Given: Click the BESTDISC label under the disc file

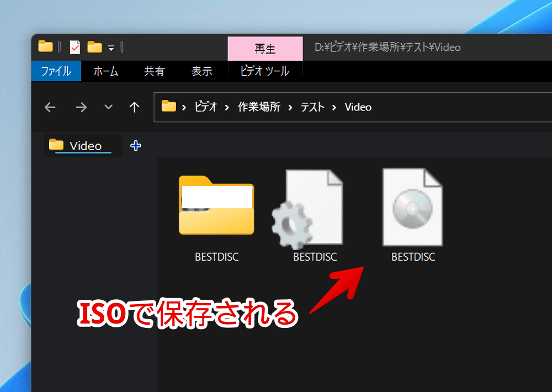Looking at the screenshot, I should [413, 257].
